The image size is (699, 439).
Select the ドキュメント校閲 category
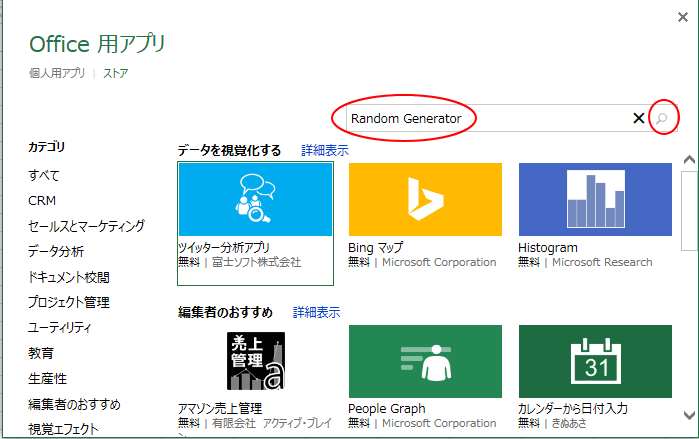point(69,277)
